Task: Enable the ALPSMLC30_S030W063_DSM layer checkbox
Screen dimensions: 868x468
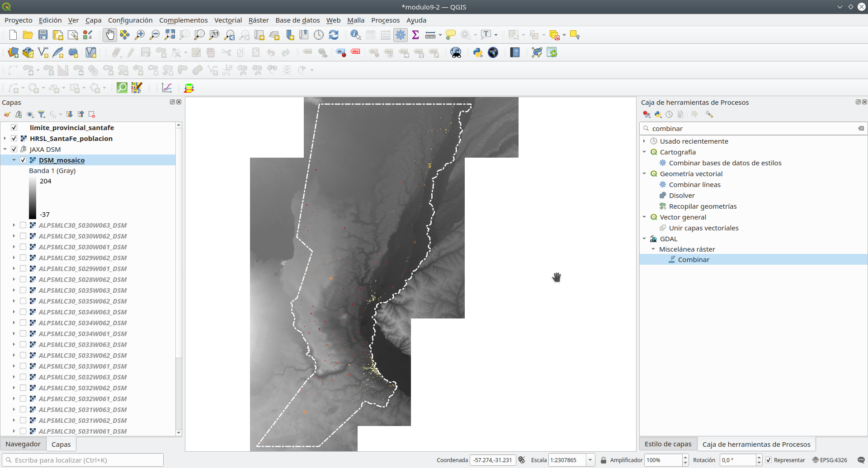Action: [23, 225]
